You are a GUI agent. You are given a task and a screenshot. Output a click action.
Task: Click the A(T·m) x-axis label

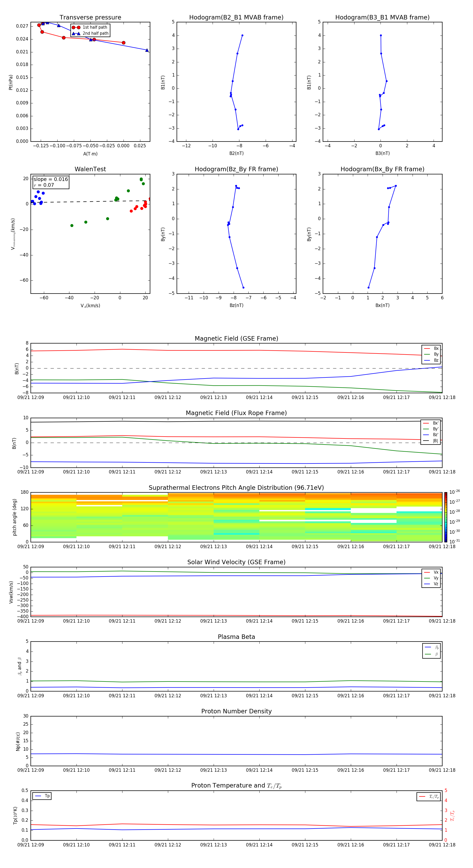90,154
